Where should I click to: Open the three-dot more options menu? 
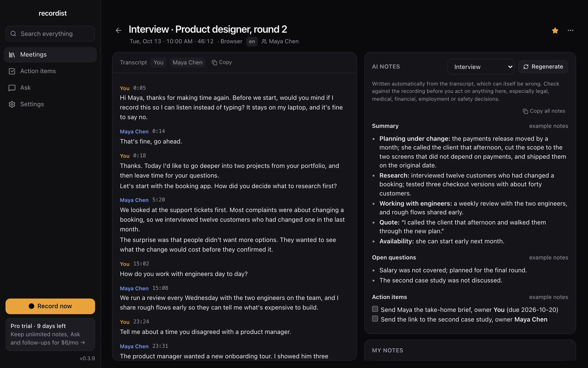coord(570,30)
